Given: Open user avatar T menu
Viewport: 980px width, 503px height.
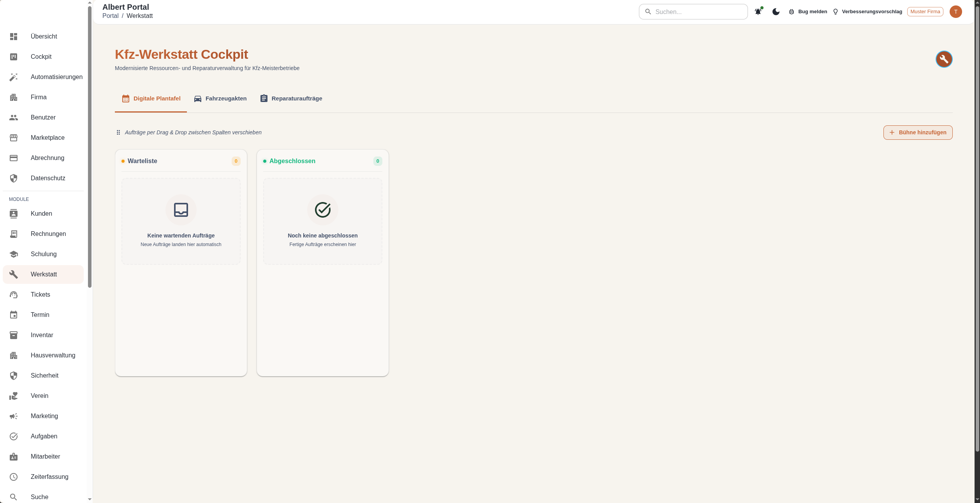Looking at the screenshot, I should pyautogui.click(x=956, y=12).
